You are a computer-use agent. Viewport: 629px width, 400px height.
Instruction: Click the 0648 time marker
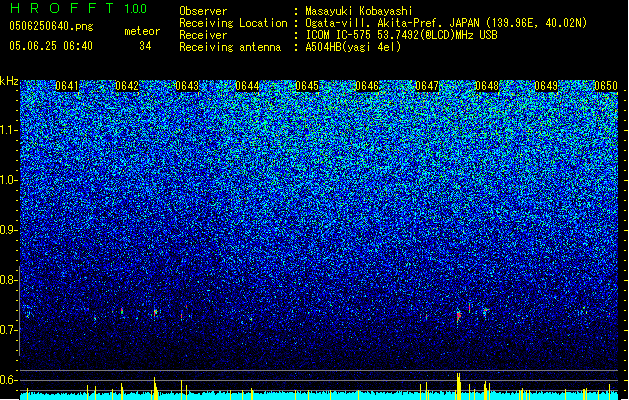tap(487, 86)
